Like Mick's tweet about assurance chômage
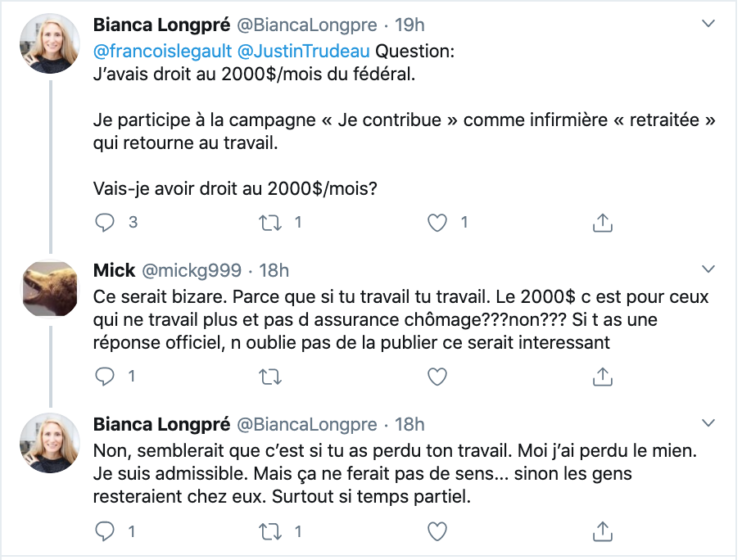Image resolution: width=742 pixels, height=560 pixels. [437, 377]
